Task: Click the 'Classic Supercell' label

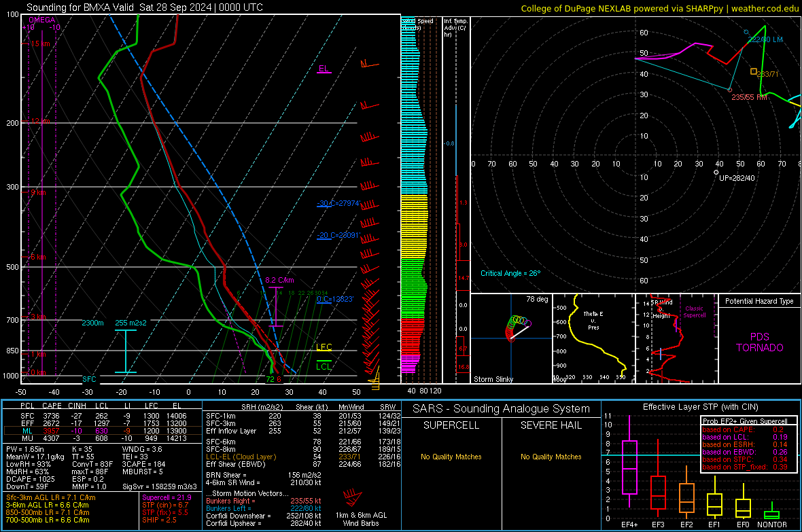Action: pos(694,312)
